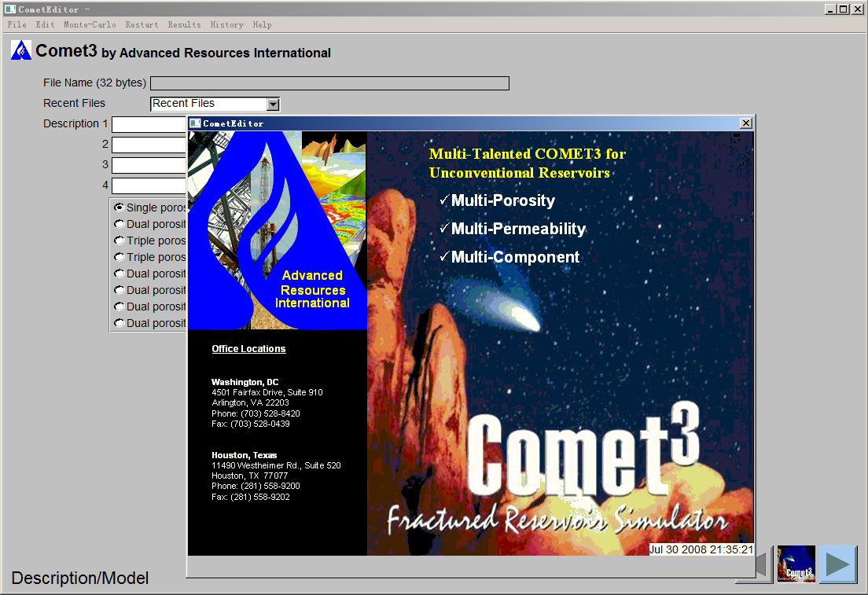Click the "Multi-Component" feature text
The width and height of the screenshot is (868, 595).
(x=516, y=257)
